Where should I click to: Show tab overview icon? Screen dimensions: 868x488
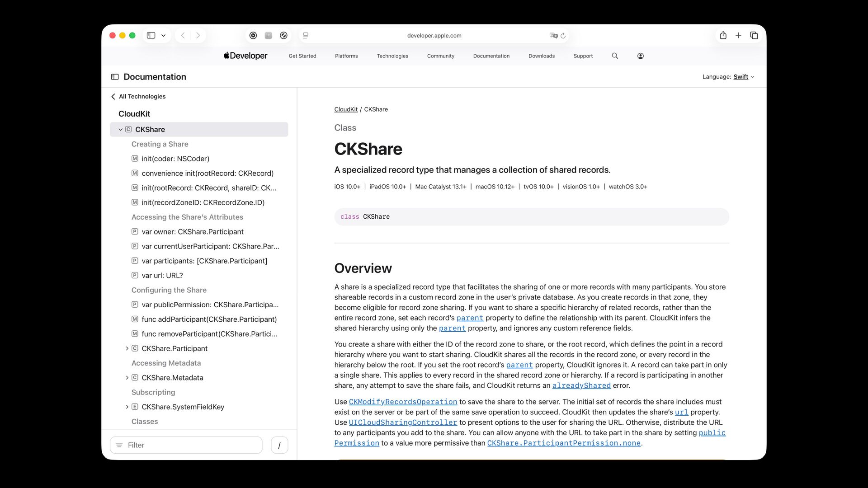pos(754,35)
